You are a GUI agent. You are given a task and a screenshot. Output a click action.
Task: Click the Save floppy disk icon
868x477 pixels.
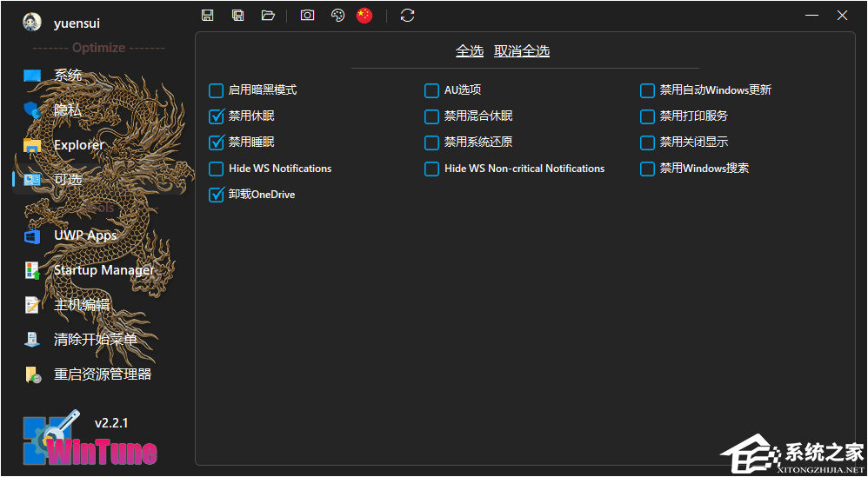tap(208, 16)
